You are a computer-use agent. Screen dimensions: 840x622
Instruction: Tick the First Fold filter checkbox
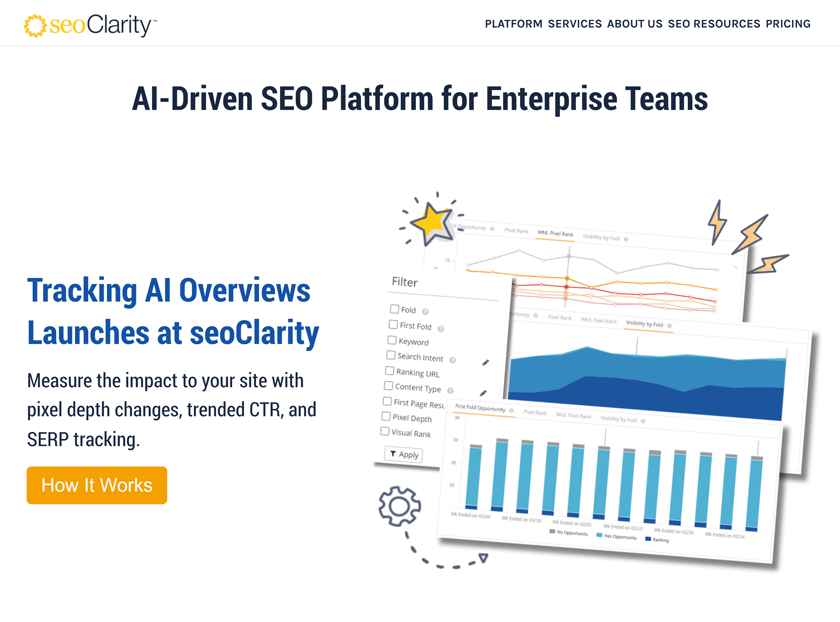coord(393,324)
